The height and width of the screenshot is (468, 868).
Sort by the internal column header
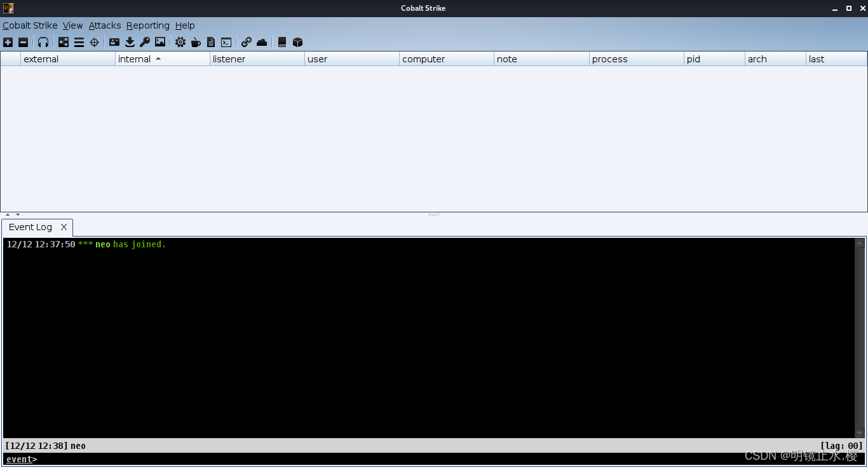(163, 59)
